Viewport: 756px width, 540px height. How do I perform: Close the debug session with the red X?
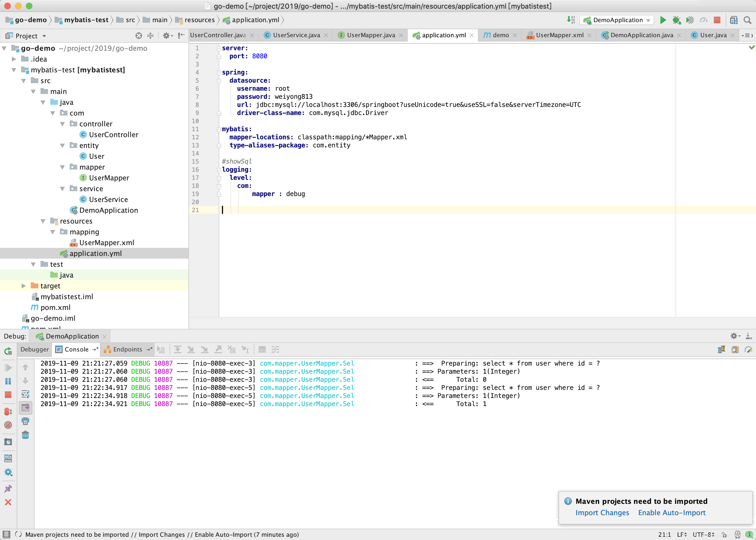point(8,502)
